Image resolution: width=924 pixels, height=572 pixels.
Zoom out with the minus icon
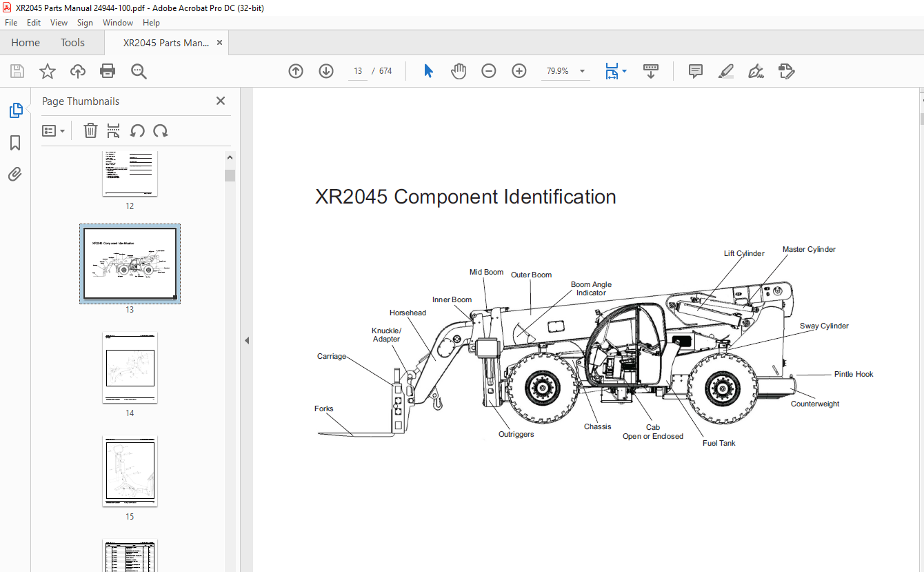(x=489, y=71)
